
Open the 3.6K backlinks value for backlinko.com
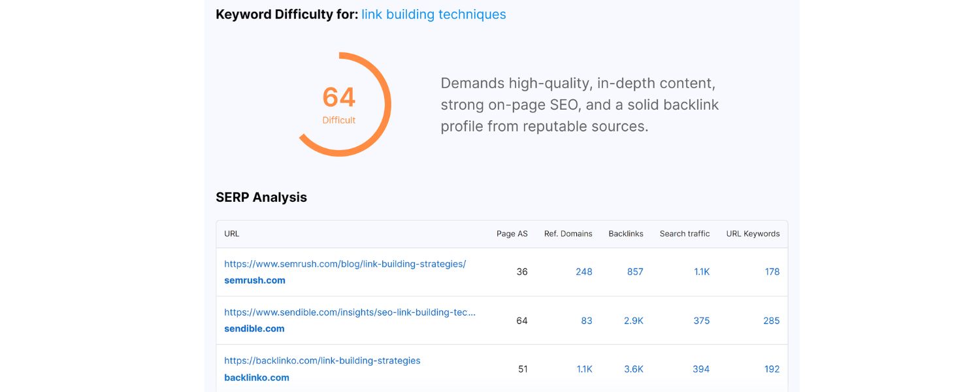tap(633, 368)
